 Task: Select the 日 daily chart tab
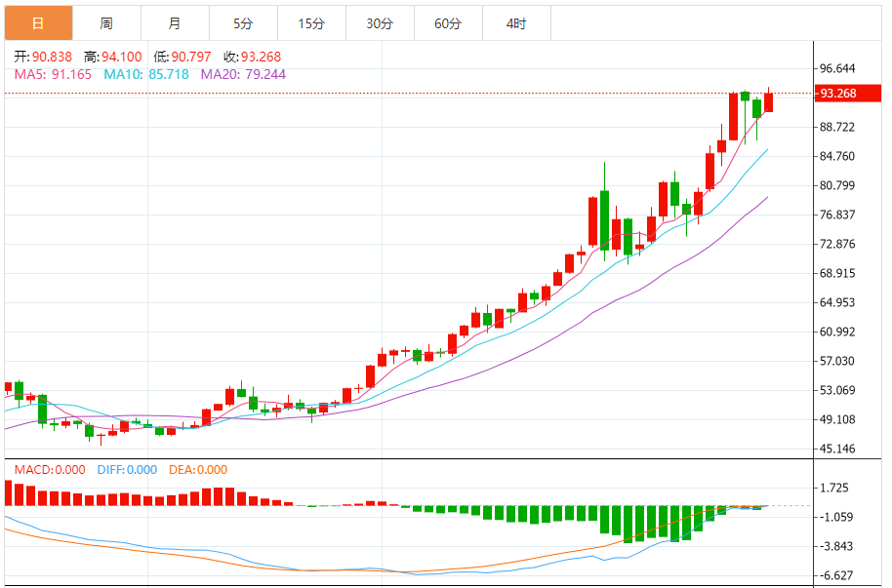click(38, 23)
